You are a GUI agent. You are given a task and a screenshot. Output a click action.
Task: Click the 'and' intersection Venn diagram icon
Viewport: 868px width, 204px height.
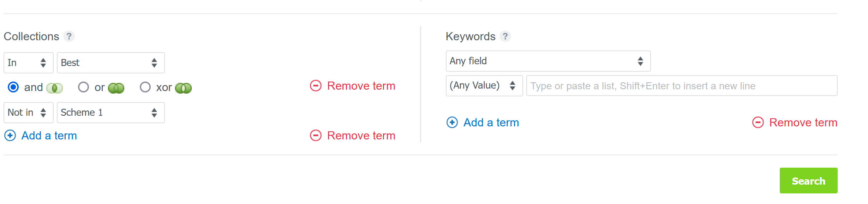pyautogui.click(x=55, y=88)
